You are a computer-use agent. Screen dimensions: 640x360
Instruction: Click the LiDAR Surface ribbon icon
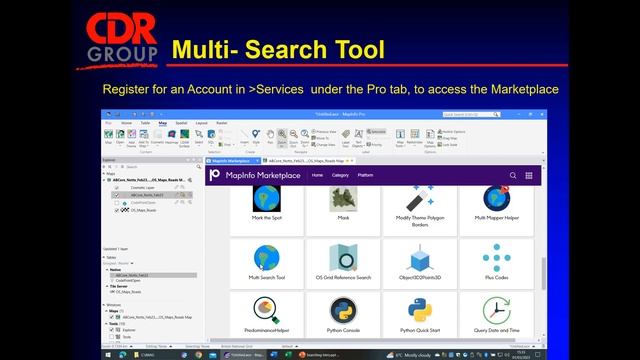pyautogui.click(x=184, y=138)
